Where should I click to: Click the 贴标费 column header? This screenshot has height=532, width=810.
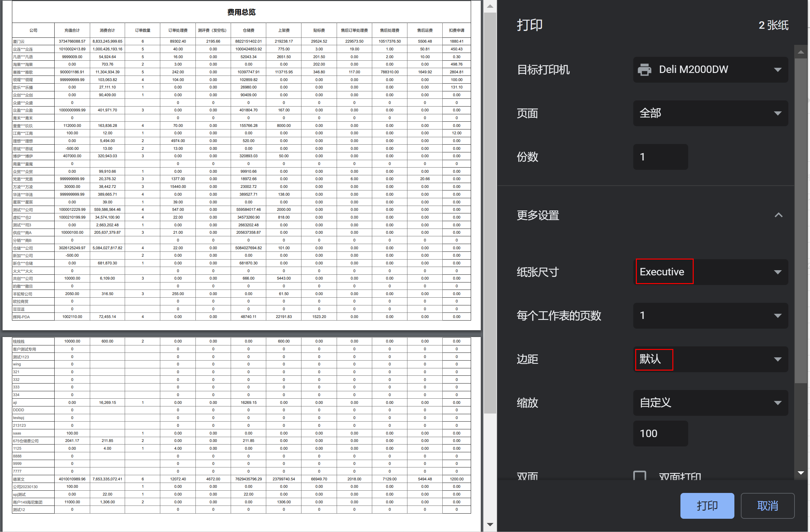pos(319,30)
